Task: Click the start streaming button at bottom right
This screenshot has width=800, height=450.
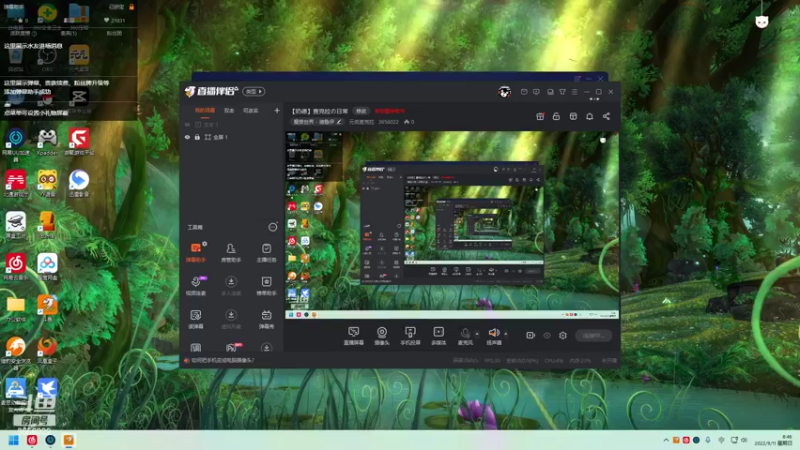Action: click(x=593, y=335)
